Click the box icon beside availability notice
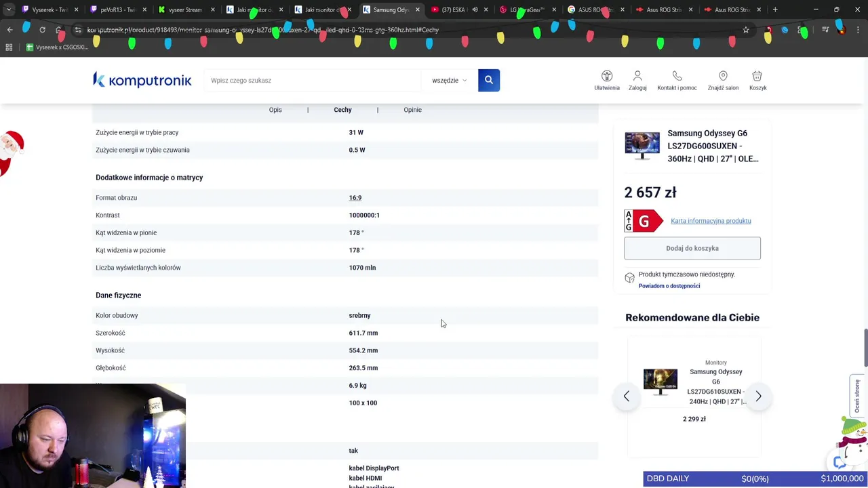 (629, 278)
